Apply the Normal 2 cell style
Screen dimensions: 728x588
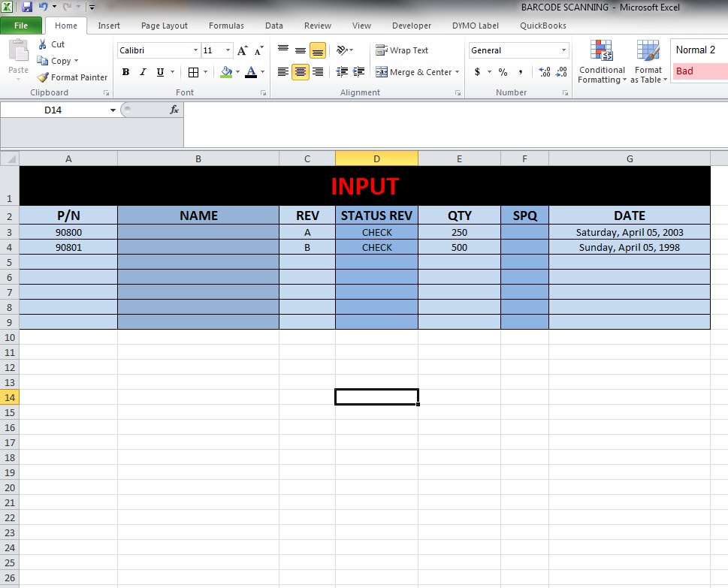coord(699,50)
